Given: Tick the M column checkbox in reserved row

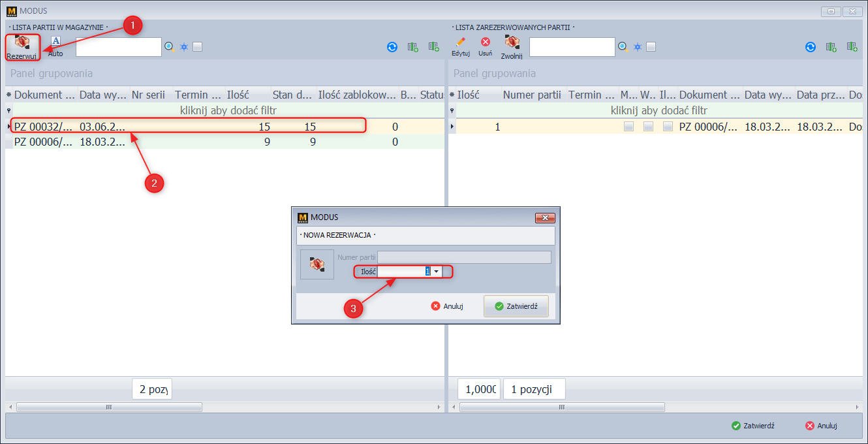Looking at the screenshot, I should coord(628,127).
